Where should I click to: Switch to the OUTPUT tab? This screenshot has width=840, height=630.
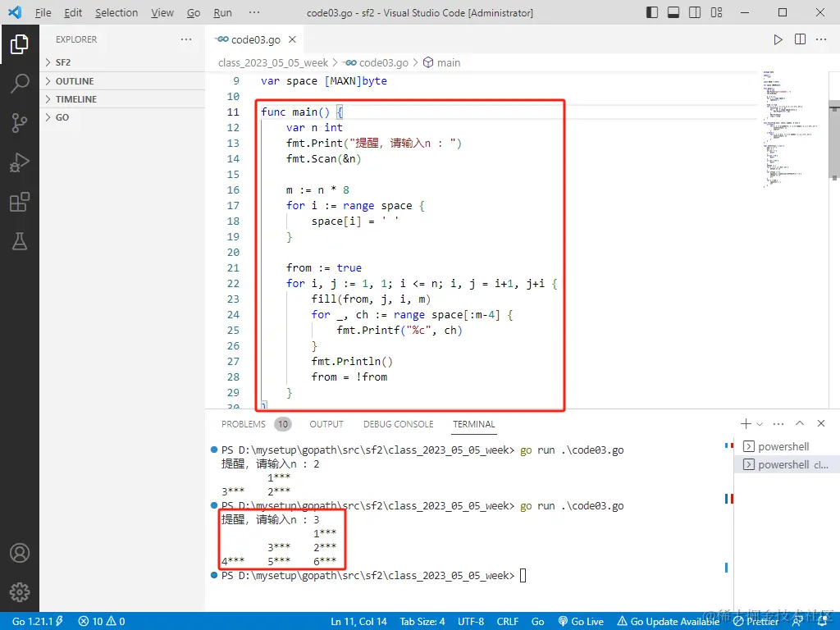tap(326, 424)
